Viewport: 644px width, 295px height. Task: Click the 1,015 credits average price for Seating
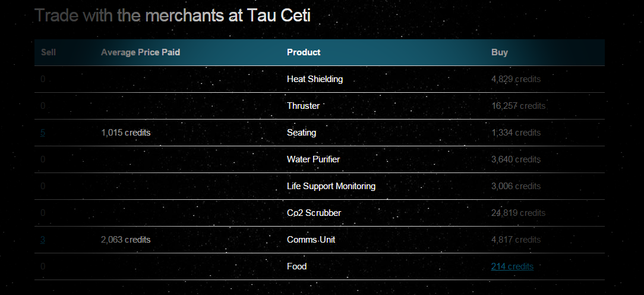point(126,133)
